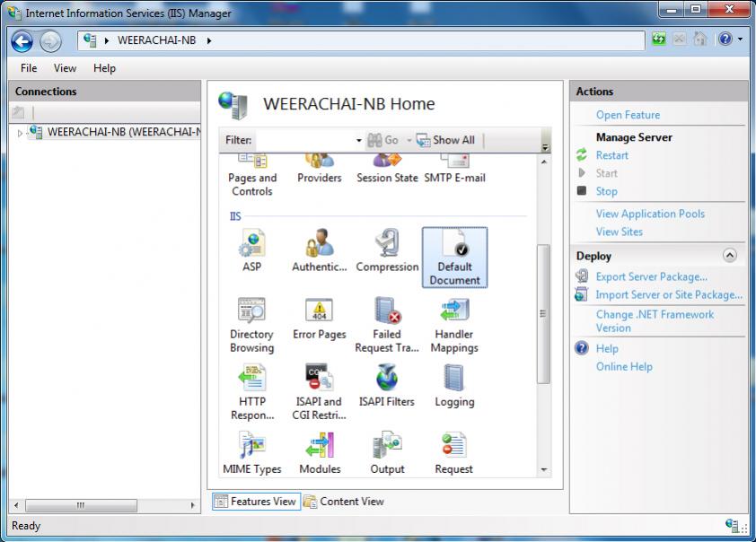Image resolution: width=756 pixels, height=542 pixels.
Task: Click the connections panel toolbar icon
Action: point(18,112)
